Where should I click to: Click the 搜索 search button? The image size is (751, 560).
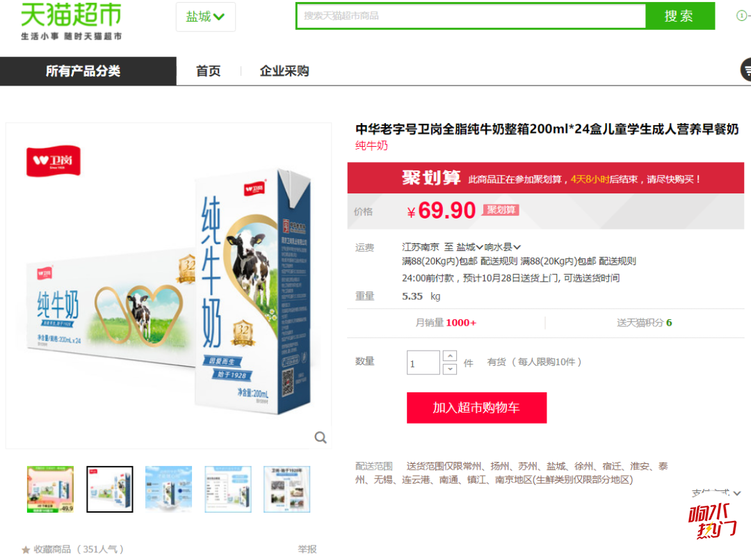[679, 16]
